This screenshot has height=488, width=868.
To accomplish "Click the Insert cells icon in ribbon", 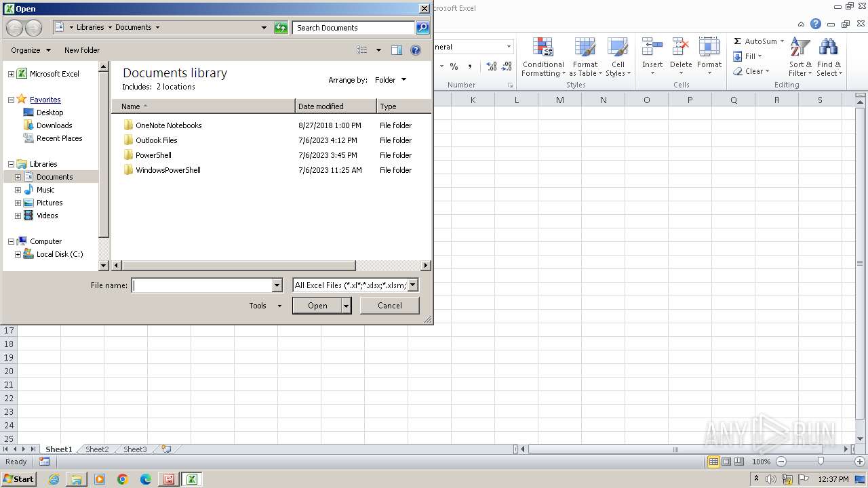I will [x=652, y=47].
